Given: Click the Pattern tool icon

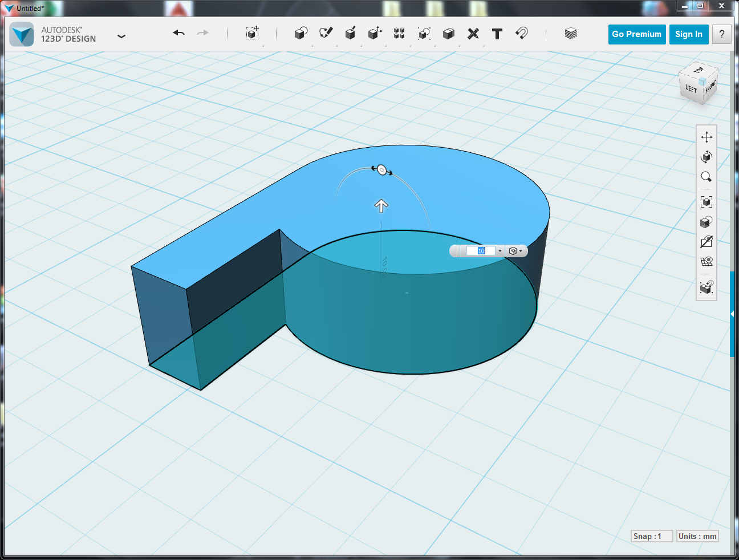Looking at the screenshot, I should (x=399, y=34).
